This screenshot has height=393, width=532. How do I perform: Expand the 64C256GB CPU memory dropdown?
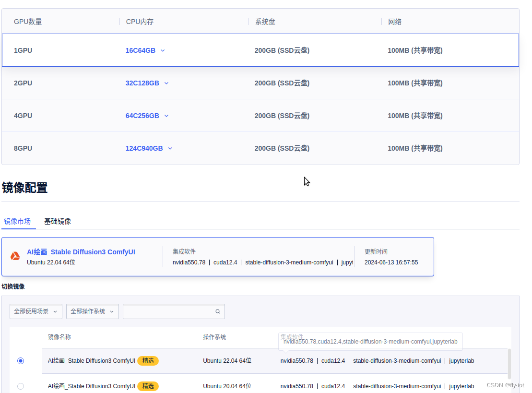click(147, 116)
